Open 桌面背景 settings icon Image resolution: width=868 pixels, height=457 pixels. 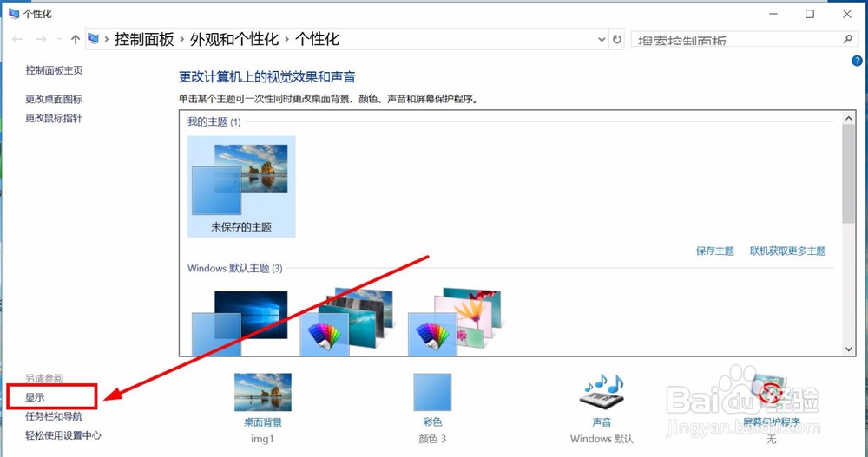pos(262,392)
